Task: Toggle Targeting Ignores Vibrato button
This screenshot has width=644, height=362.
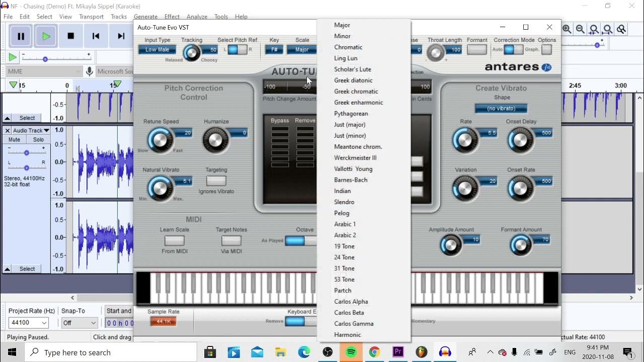Action: tap(216, 180)
